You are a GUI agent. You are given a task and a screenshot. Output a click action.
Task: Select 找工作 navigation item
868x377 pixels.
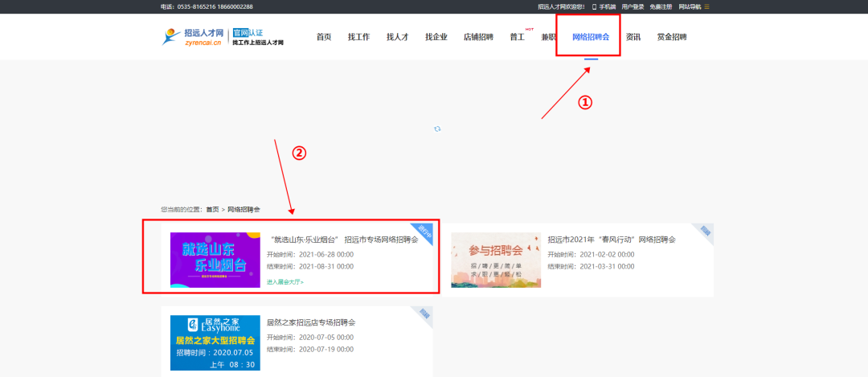point(358,37)
